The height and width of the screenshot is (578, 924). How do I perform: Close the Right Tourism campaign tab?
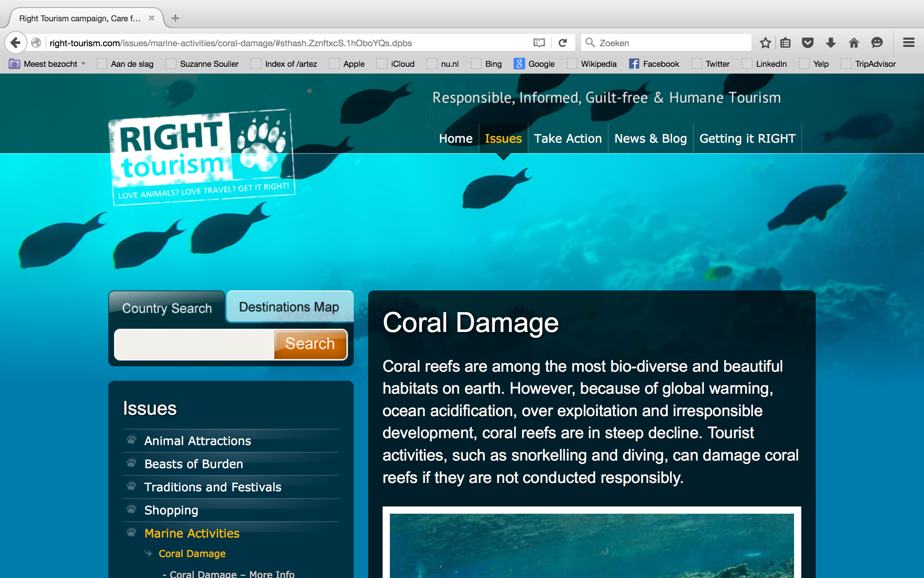[x=152, y=18]
